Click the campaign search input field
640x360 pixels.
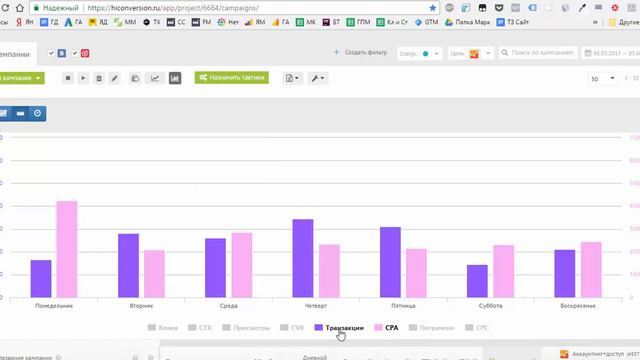[x=538, y=53]
